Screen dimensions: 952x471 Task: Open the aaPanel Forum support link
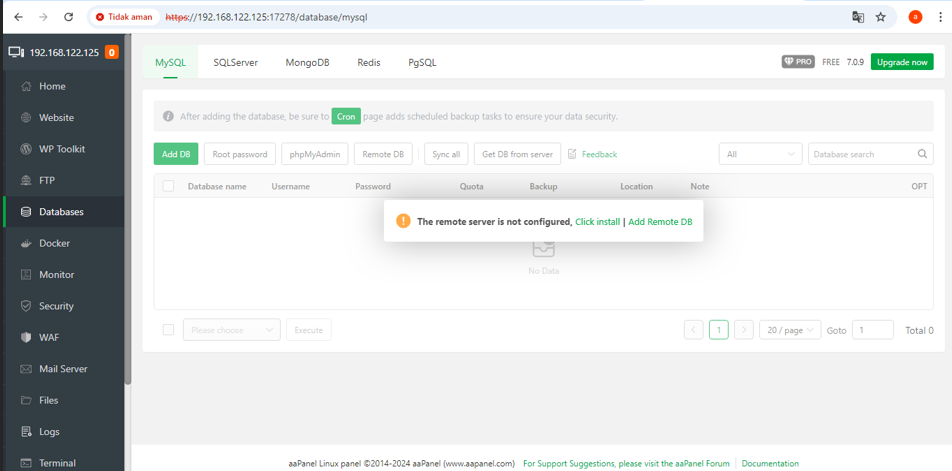tap(627, 463)
